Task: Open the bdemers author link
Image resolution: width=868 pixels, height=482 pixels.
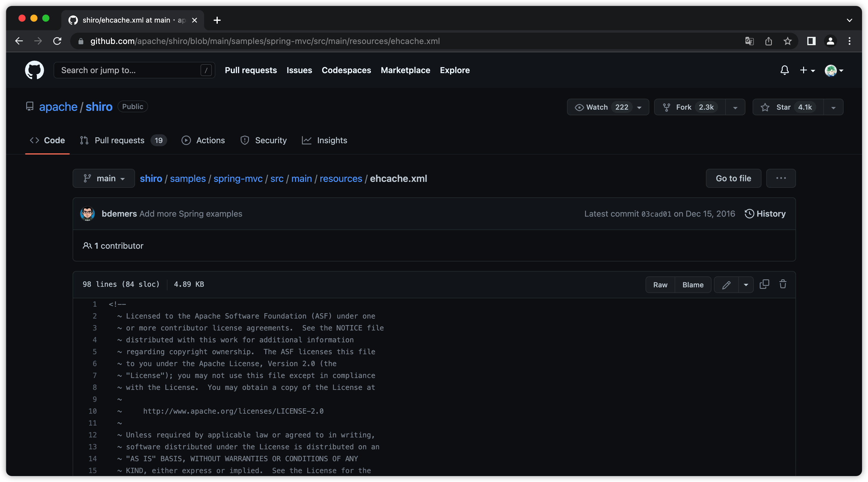Action: click(119, 213)
